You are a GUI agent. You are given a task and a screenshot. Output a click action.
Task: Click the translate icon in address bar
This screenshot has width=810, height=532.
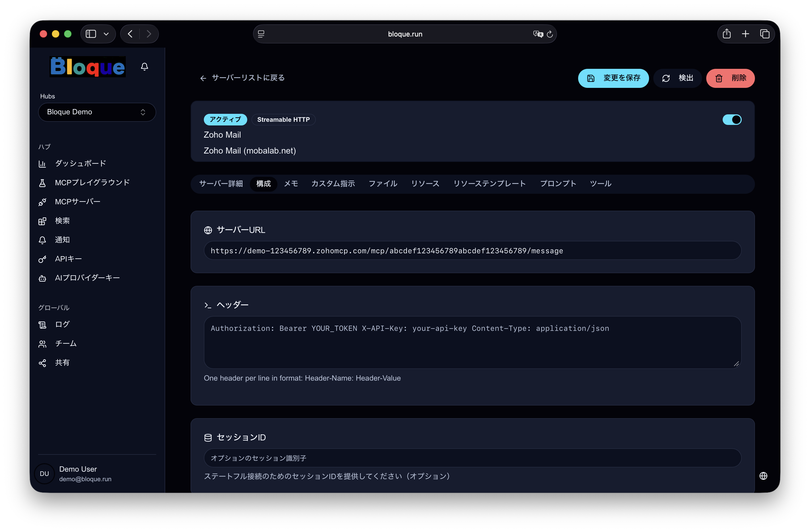coord(538,34)
